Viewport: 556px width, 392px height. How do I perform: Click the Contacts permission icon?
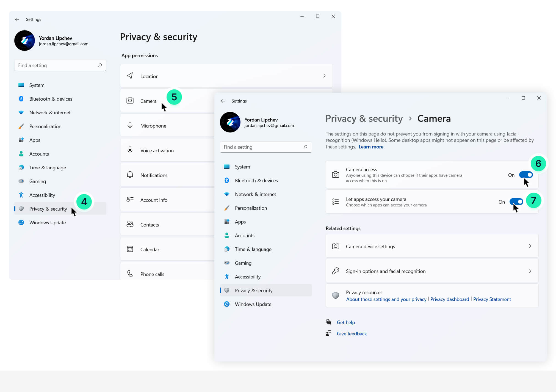130,224
